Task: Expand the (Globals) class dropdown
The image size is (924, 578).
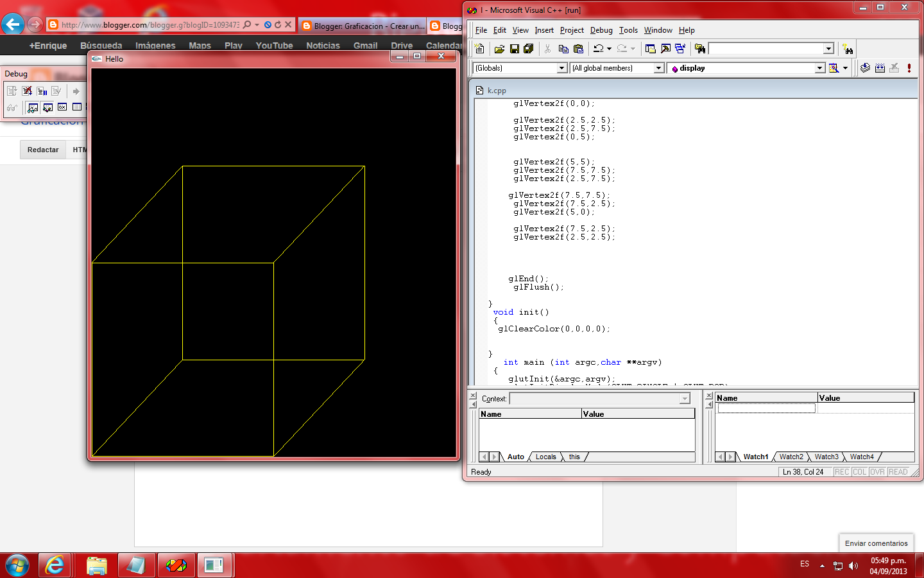Action: click(x=562, y=68)
